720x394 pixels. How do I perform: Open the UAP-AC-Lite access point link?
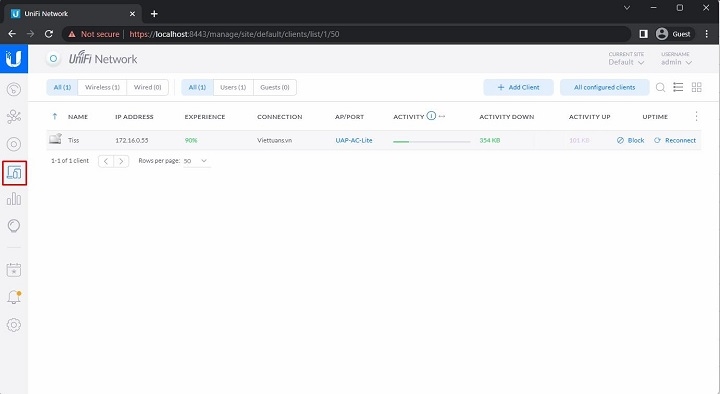(354, 140)
